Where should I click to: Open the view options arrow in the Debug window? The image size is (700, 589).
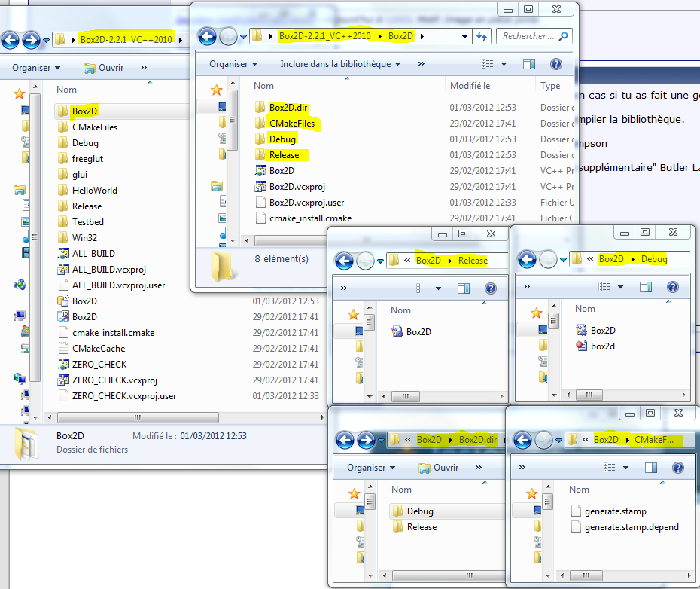click(620, 287)
